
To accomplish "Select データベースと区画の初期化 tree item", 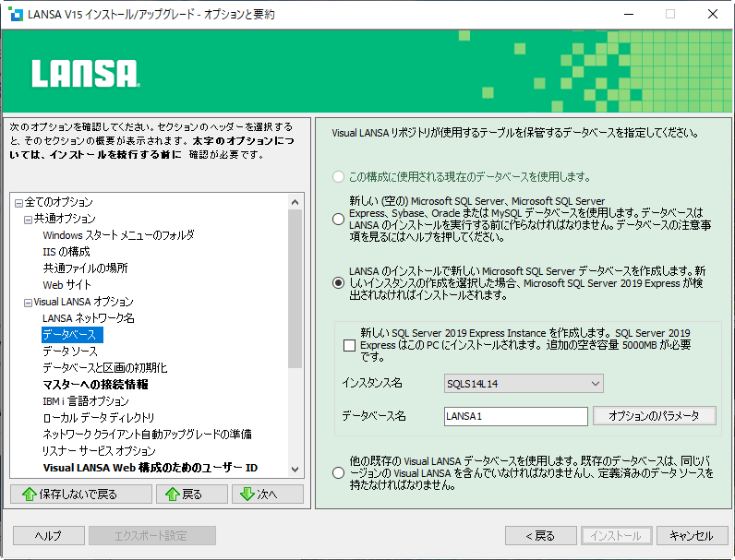I will [x=105, y=368].
